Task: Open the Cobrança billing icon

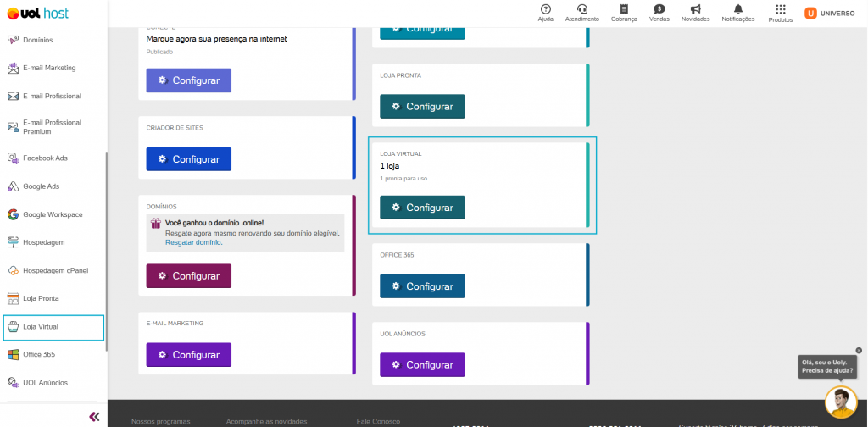Action: (x=624, y=8)
